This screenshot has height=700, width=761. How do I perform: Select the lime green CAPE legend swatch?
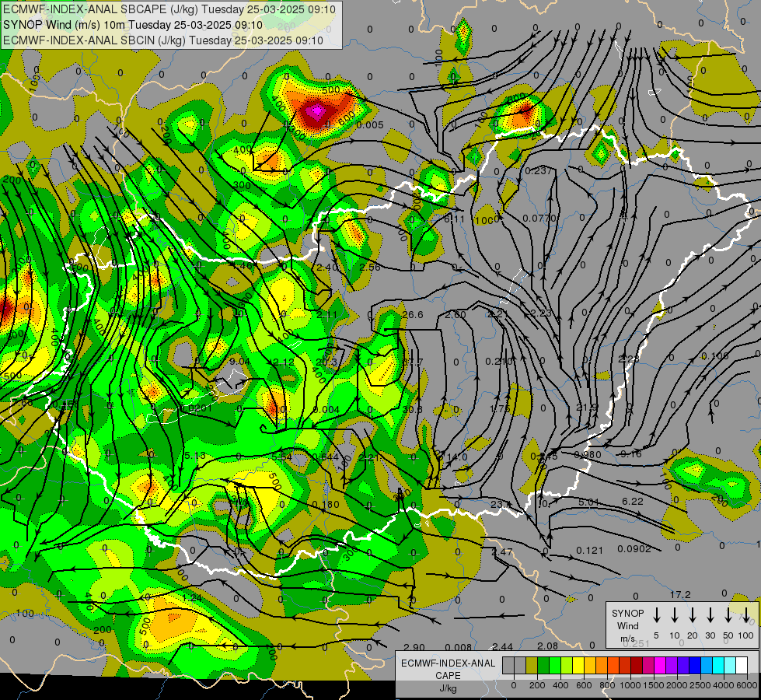coord(555,665)
